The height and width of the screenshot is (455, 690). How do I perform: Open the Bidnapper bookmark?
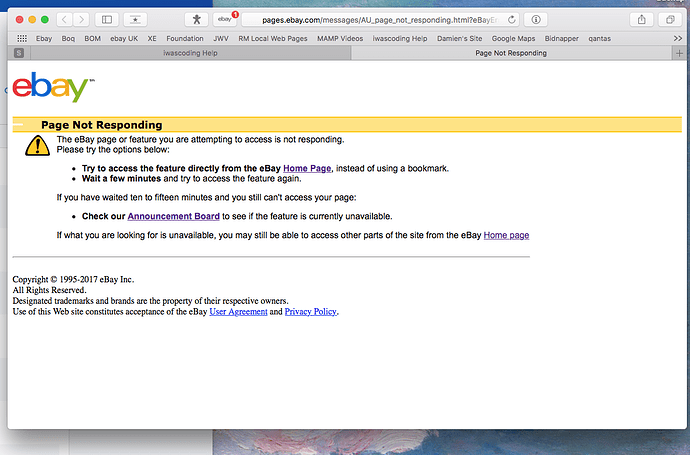(562, 38)
